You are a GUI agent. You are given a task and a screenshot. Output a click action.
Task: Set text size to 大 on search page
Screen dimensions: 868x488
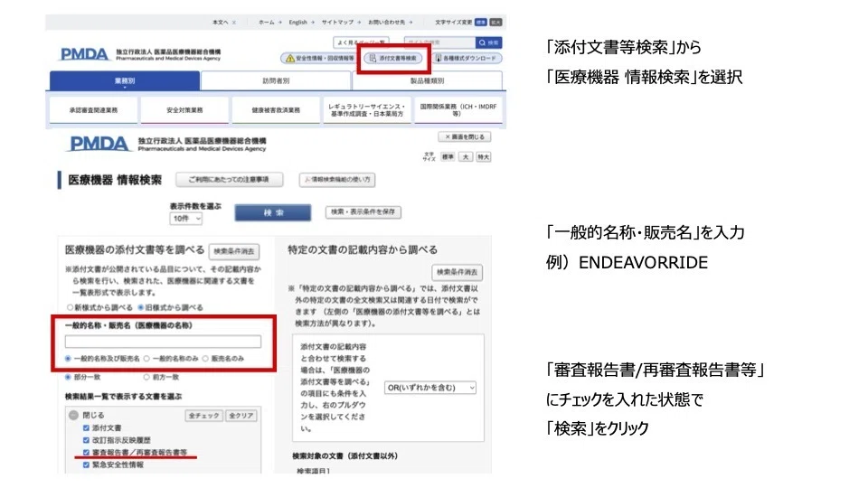coord(466,157)
